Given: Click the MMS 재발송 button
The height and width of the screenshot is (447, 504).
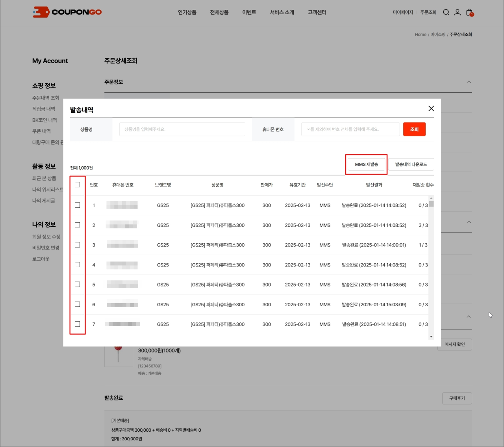Looking at the screenshot, I should click(366, 164).
